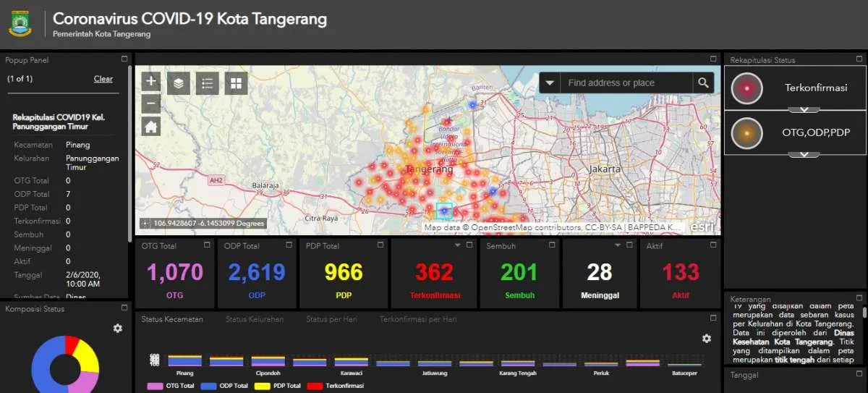
Task: Clear the popup panel selection
Action: tap(103, 79)
